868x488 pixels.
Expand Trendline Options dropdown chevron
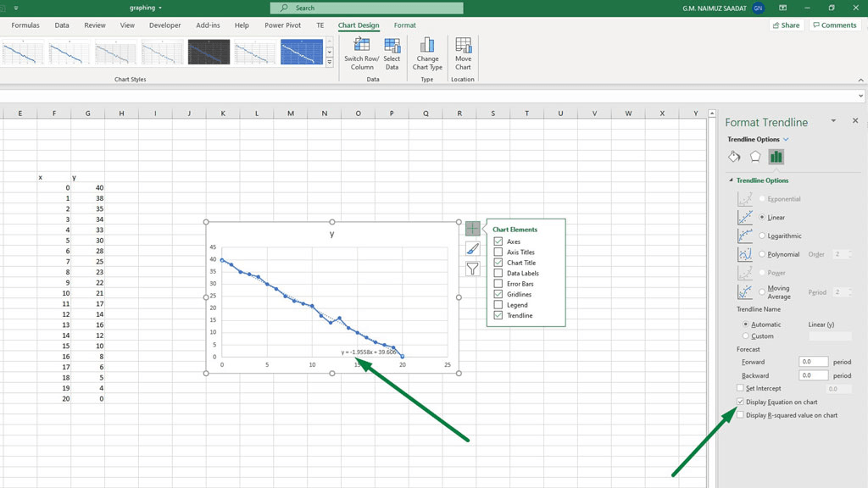click(x=786, y=140)
